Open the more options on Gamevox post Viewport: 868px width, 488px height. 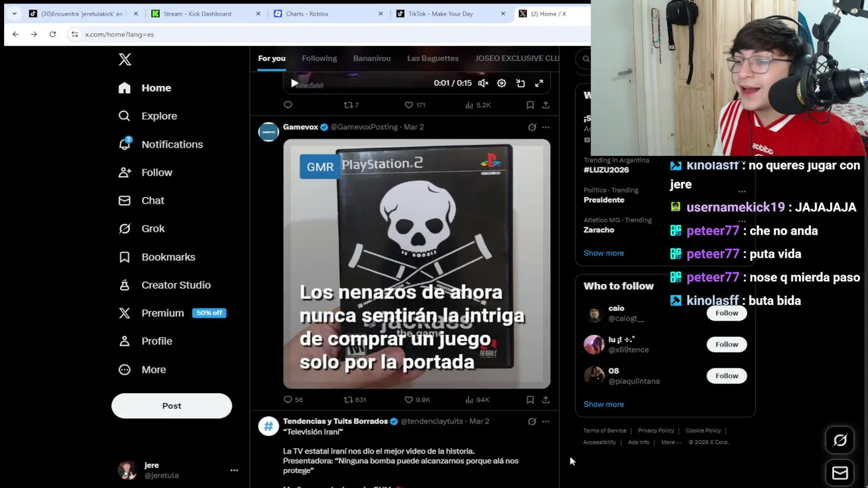(546, 127)
